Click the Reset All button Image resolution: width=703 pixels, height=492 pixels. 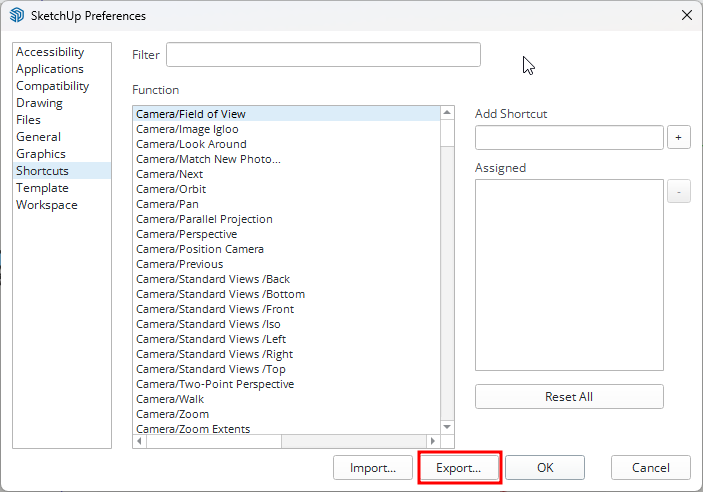(x=569, y=396)
